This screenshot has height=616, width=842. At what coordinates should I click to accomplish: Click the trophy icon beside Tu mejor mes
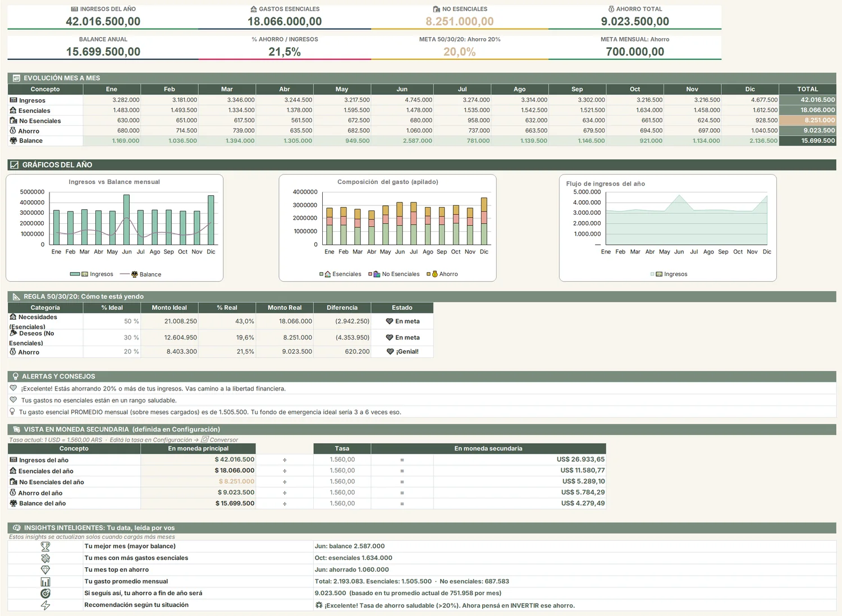click(x=45, y=546)
